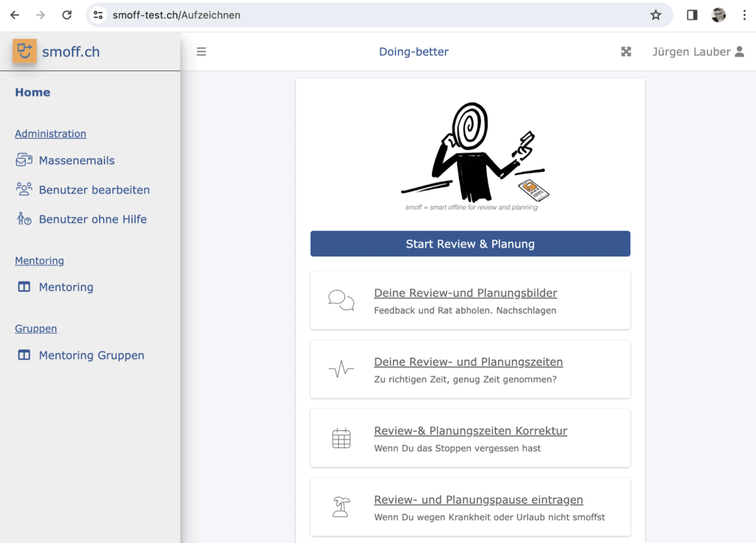756x543 pixels.
Task: Open Review-& Planungszeiten Korrektur link
Action: (x=470, y=430)
